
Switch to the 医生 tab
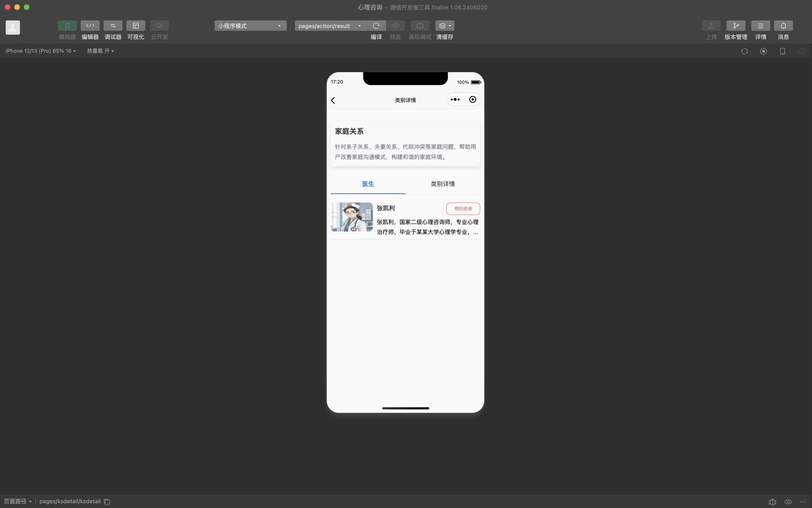[368, 184]
